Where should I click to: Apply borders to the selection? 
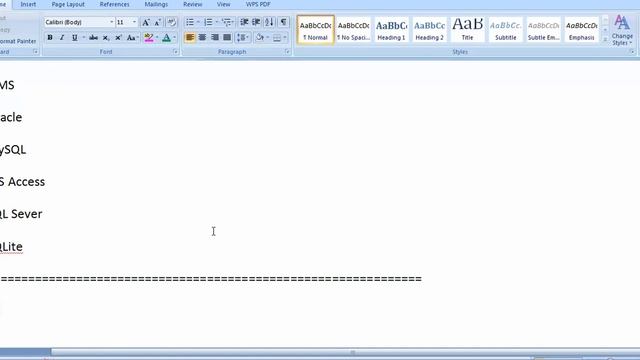point(277,38)
